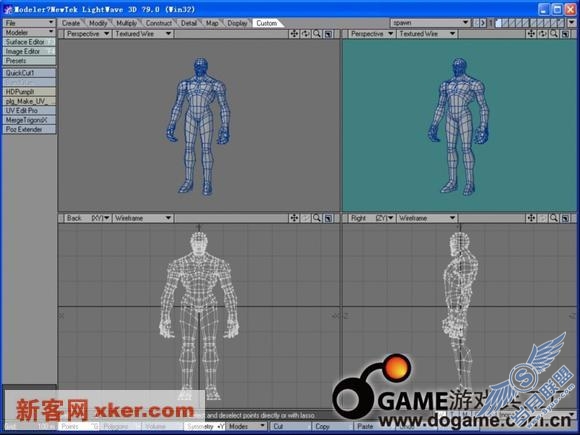Image resolution: width=580 pixels, height=435 pixels.
Task: Select layer 1 button
Action: point(499,23)
